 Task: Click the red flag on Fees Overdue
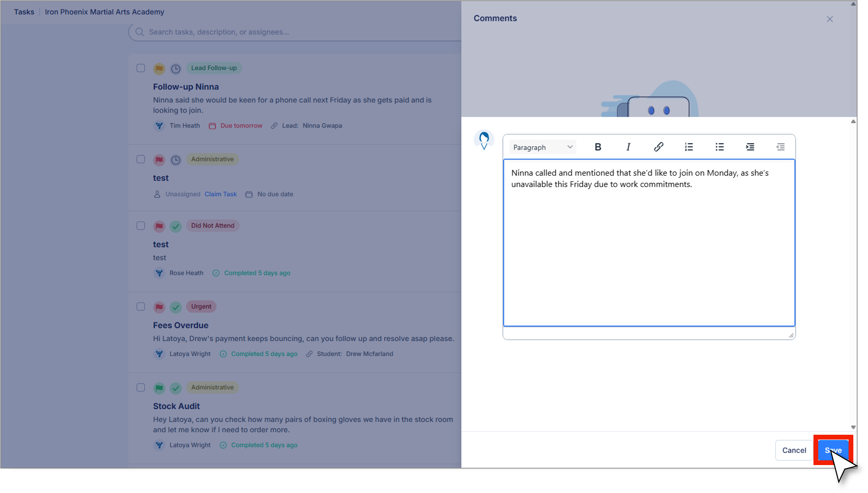(x=159, y=307)
